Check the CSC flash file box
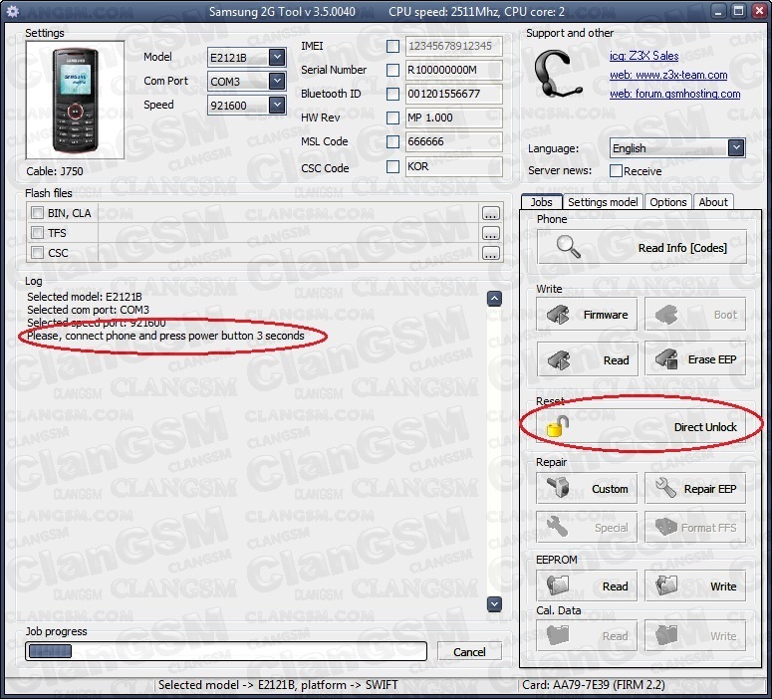Viewport: 772px width, 700px height. 37,253
